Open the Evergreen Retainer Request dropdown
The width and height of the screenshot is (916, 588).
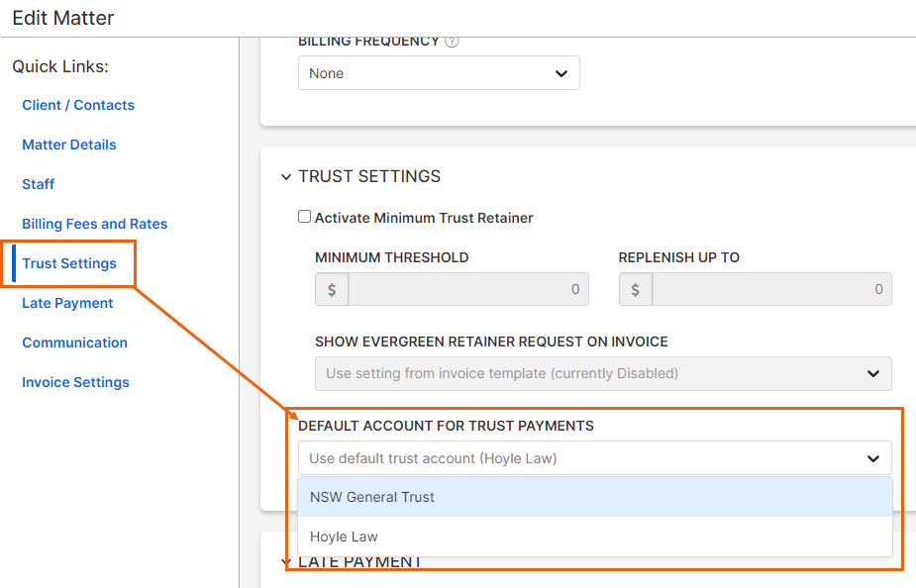603,374
